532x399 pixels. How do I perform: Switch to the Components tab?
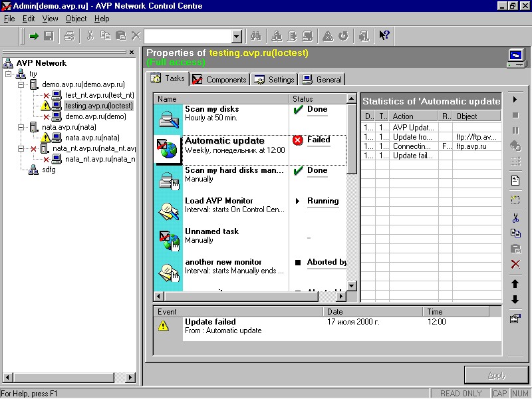coord(219,80)
